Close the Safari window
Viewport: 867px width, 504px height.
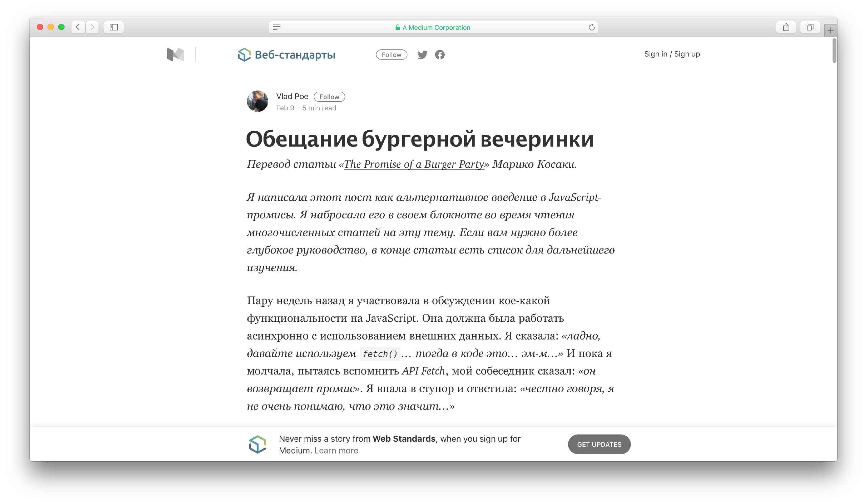[40, 27]
